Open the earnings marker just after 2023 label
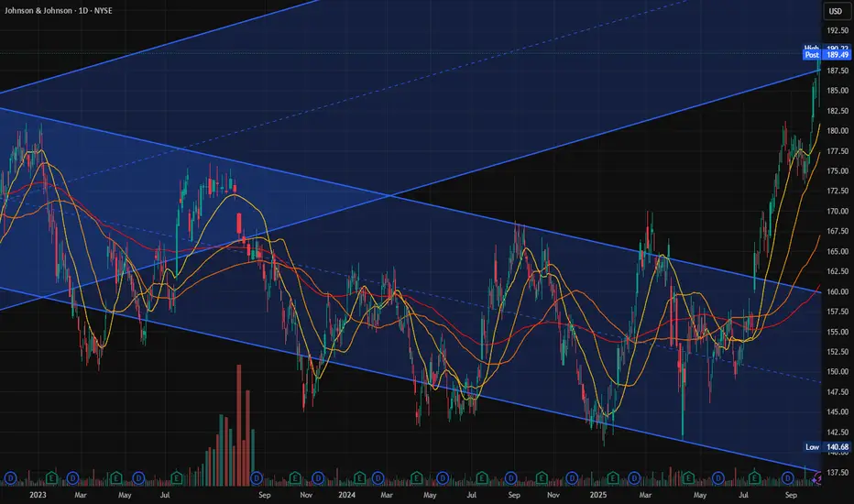854x504 pixels. 51,478
